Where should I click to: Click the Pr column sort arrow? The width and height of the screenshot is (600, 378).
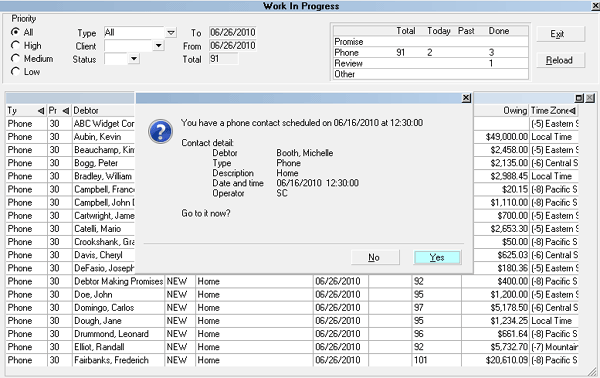point(66,111)
